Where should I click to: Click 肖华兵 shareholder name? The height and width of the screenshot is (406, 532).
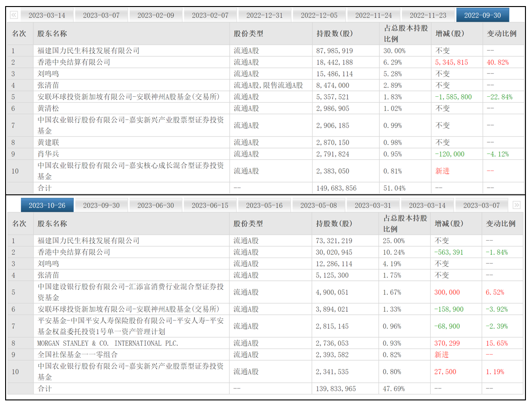pyautogui.click(x=48, y=154)
